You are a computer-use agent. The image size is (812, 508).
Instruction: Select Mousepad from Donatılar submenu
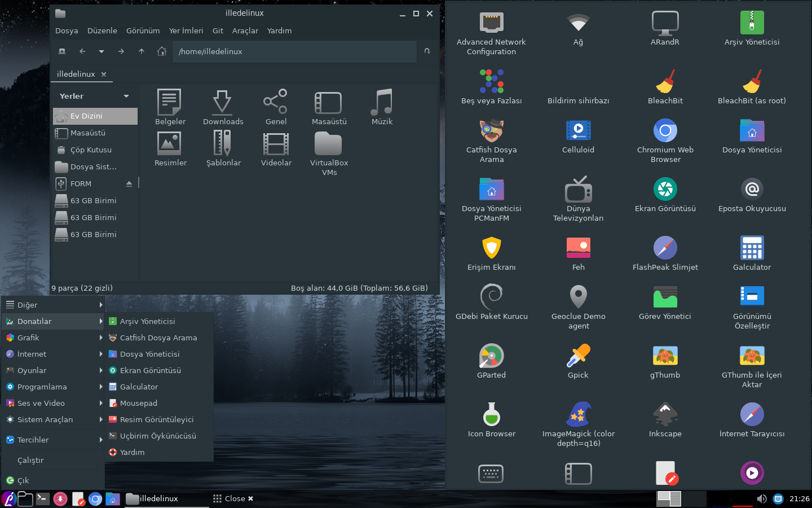point(160,403)
